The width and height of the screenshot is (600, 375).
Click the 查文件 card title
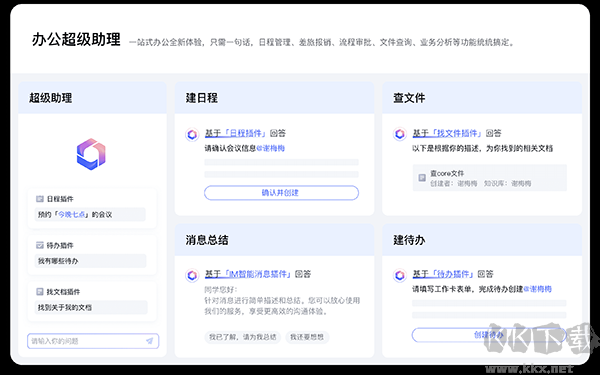pyautogui.click(x=409, y=98)
